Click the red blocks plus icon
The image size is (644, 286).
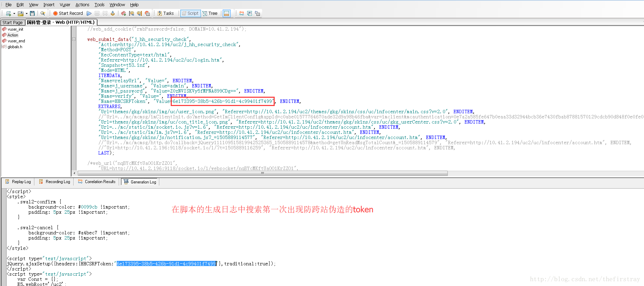tap(124, 13)
